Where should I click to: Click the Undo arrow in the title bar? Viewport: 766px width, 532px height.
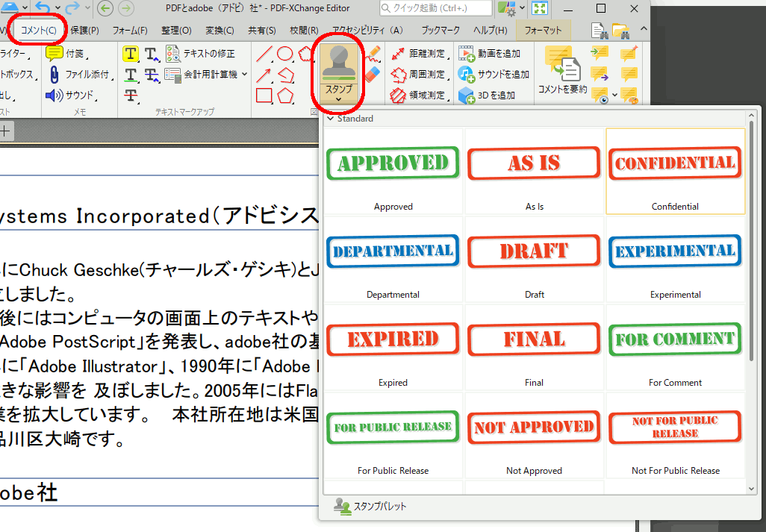point(43,7)
